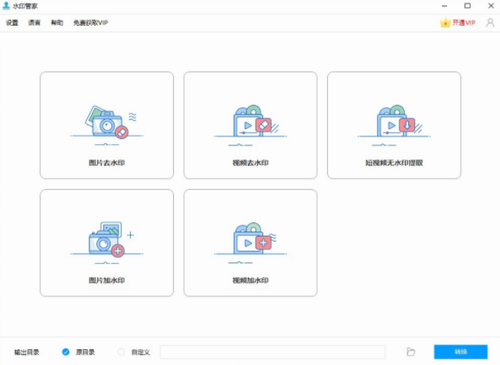Click the 水印管家 app logo icon

[x=6, y=6]
